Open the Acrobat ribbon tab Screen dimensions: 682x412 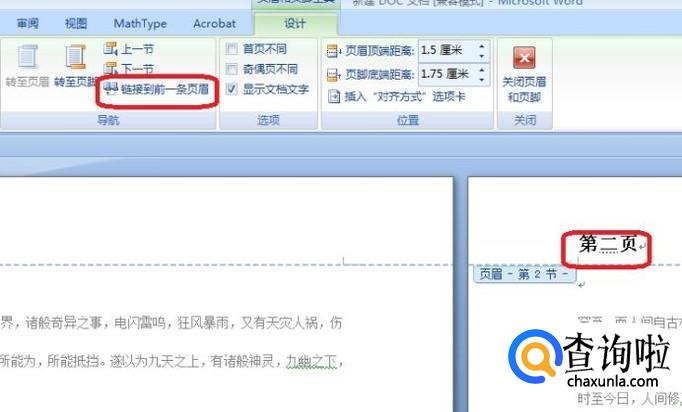(214, 23)
